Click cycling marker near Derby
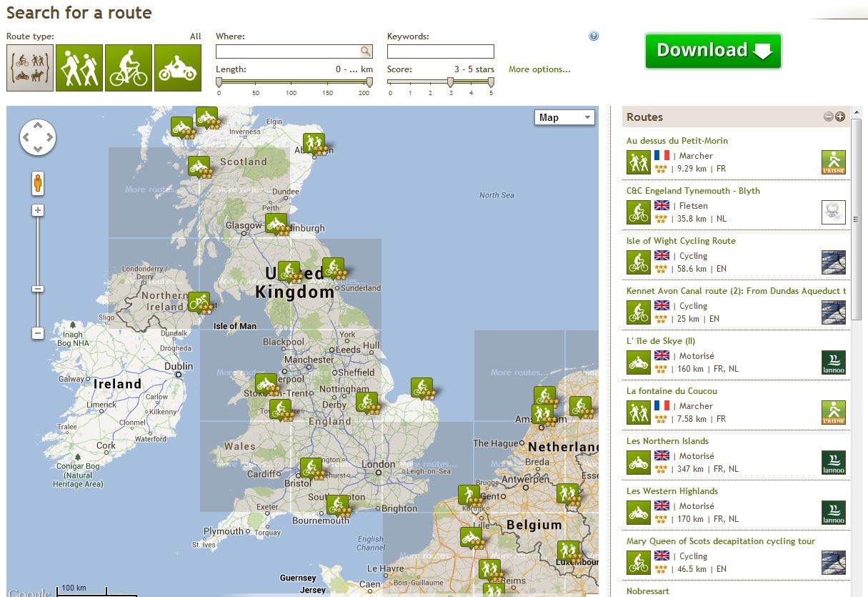 (x=366, y=403)
